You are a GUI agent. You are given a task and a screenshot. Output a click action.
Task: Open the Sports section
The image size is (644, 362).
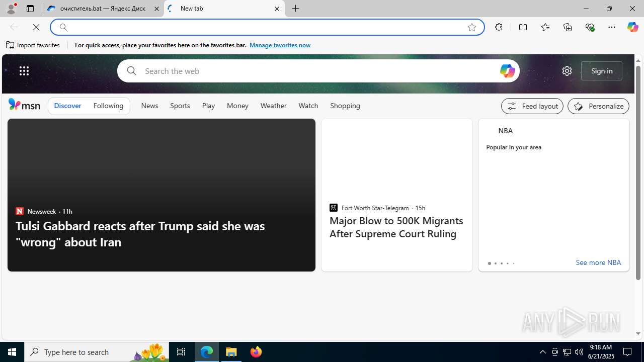click(180, 106)
